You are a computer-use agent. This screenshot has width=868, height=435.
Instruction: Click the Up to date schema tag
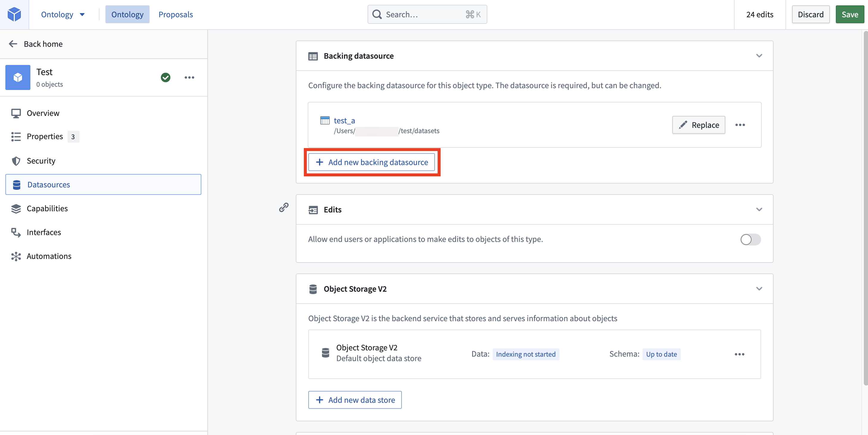[x=661, y=354]
